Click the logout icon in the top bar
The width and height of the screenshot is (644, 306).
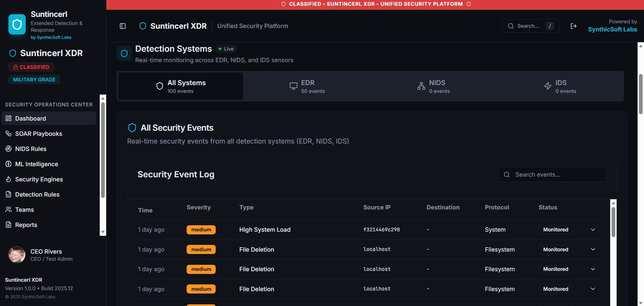pos(574,26)
